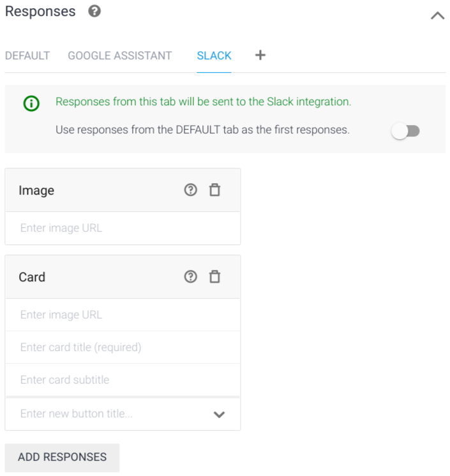The width and height of the screenshot is (450, 476).
Task: Enable using DEFAULT tab responses first
Action: [x=405, y=131]
